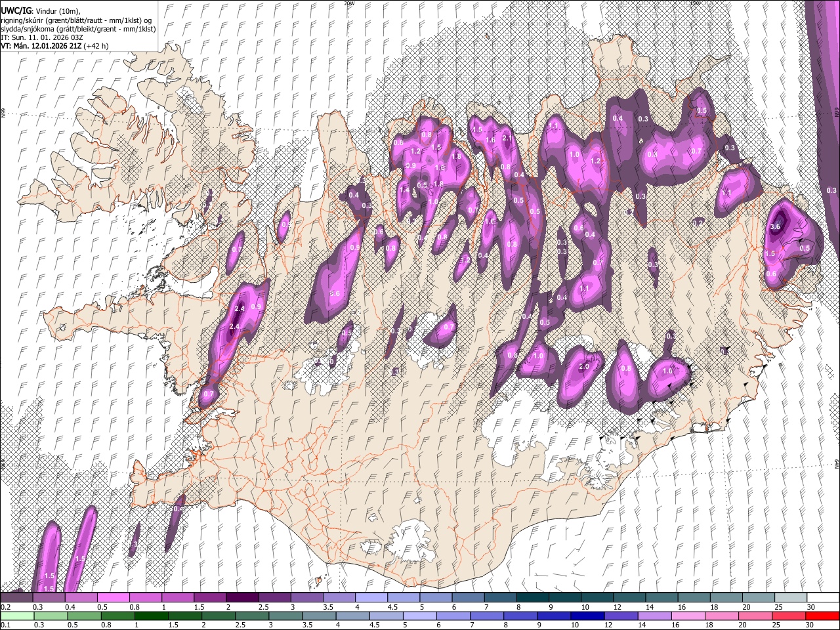Screen dimensions: 840x630
Task: Click the '(+42 h)' forecast offset text
Action: pyautogui.click(x=96, y=47)
